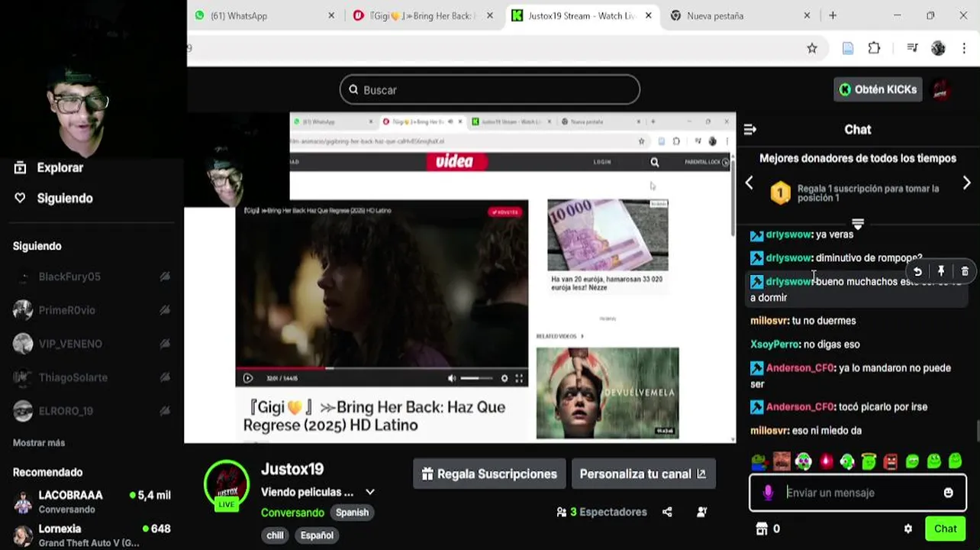
Task: Select the chill tag
Action: coord(275,535)
